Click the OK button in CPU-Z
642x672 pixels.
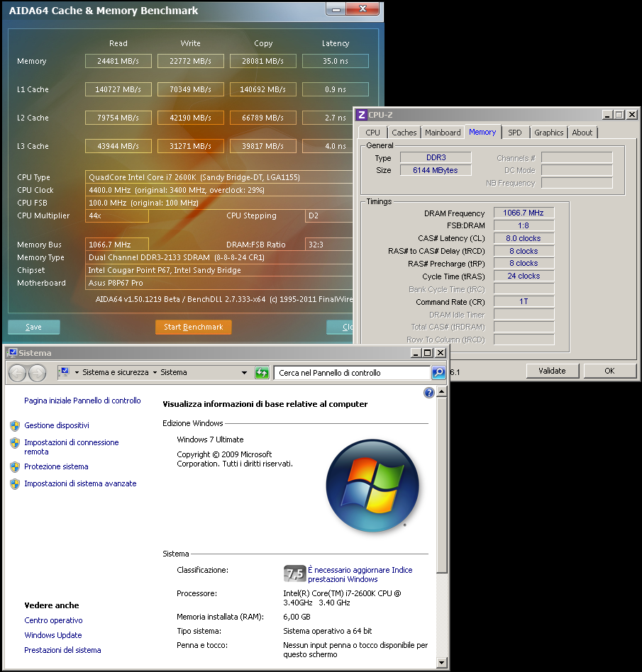[609, 371]
